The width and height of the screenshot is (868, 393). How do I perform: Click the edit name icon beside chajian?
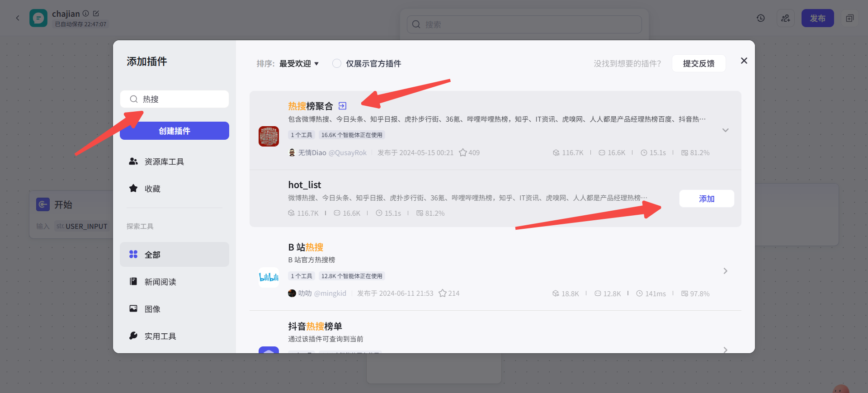[96, 14]
